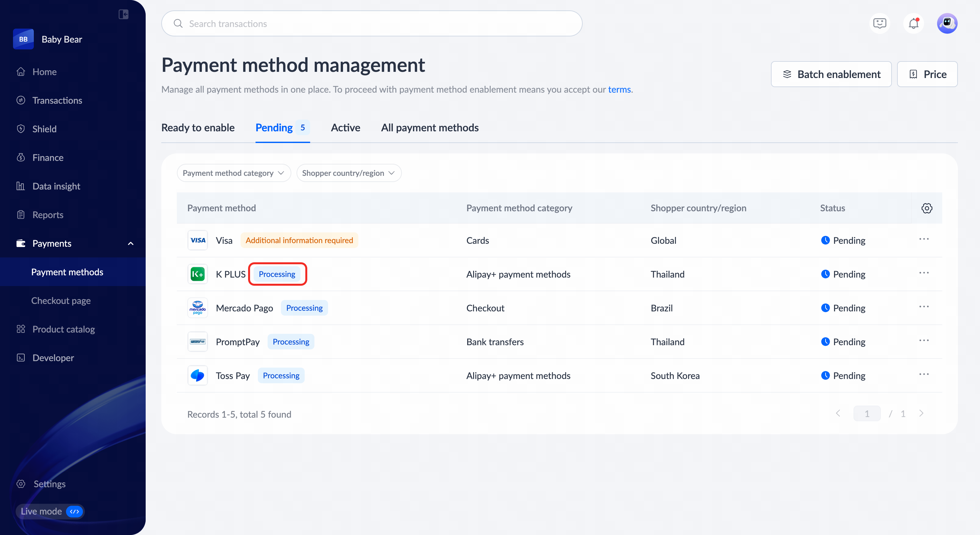Open Checkout page in sidebar
This screenshot has height=535, width=980.
pos(61,300)
